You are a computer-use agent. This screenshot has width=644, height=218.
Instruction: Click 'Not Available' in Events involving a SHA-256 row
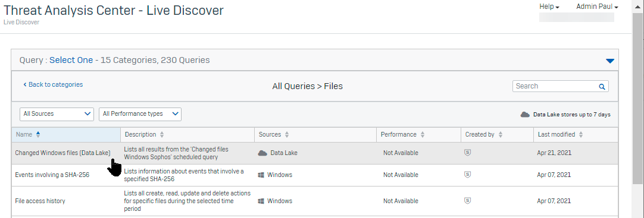(x=401, y=175)
